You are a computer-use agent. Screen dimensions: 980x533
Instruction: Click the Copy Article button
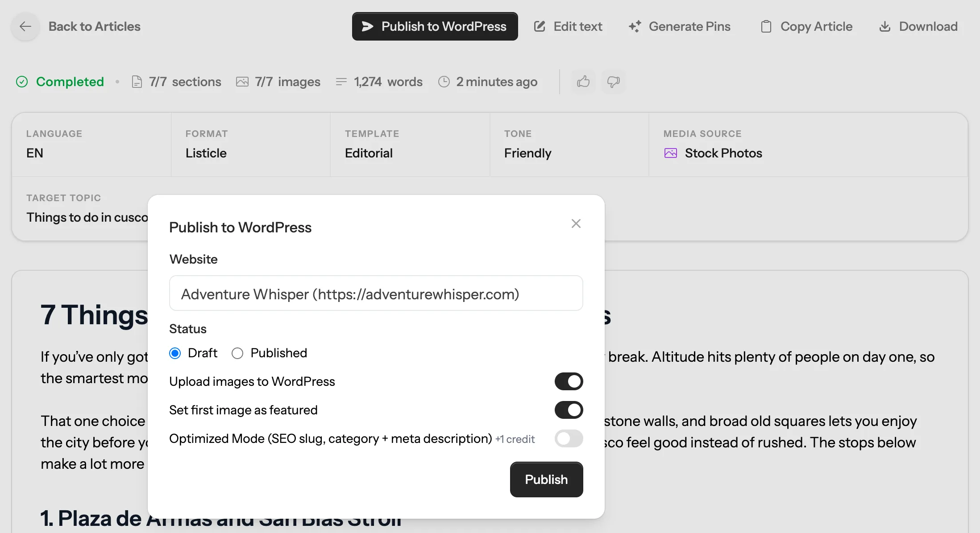[x=806, y=26]
